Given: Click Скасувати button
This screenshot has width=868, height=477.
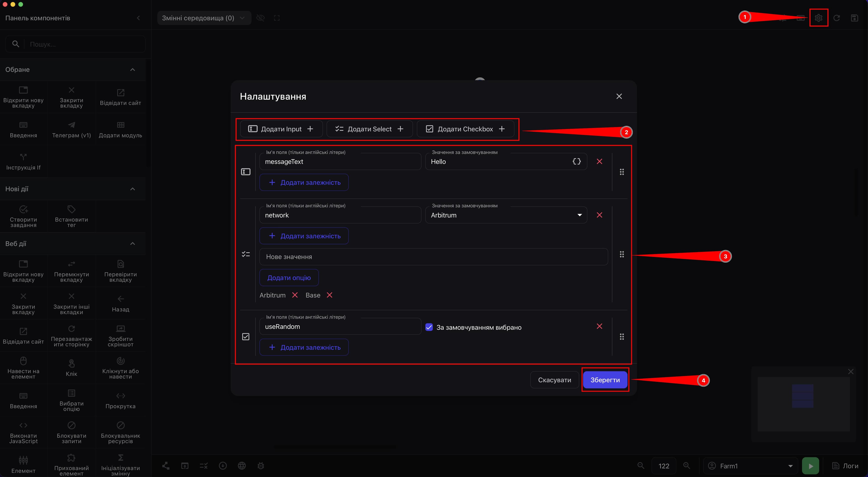Looking at the screenshot, I should coord(554,380).
